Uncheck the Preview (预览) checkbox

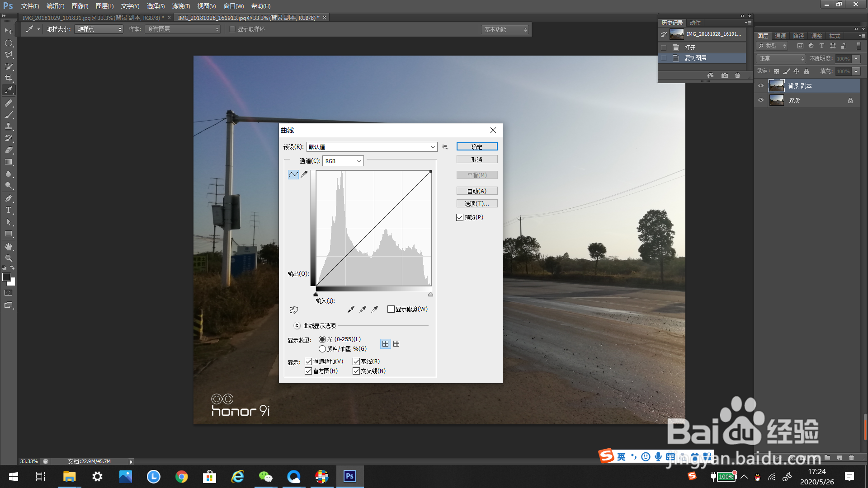click(x=460, y=217)
